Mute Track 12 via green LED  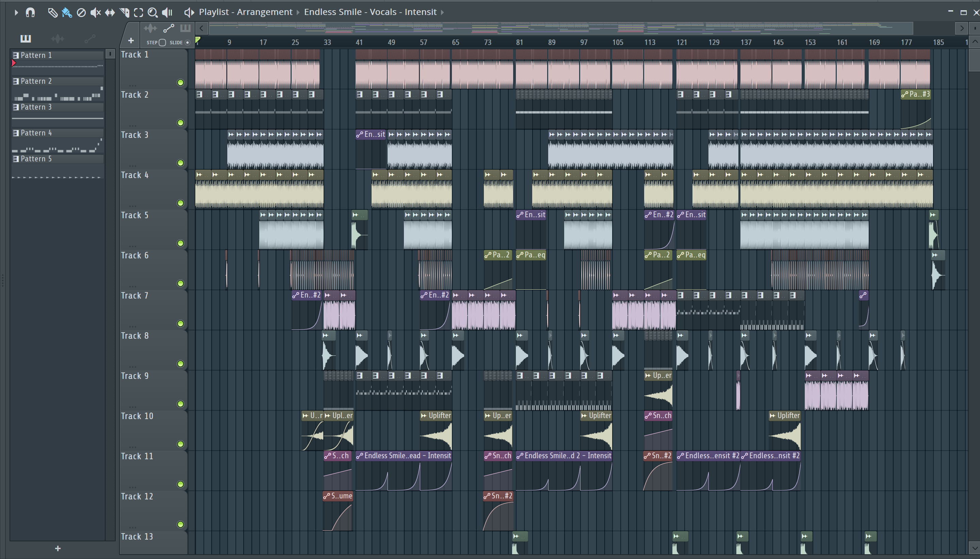(180, 525)
